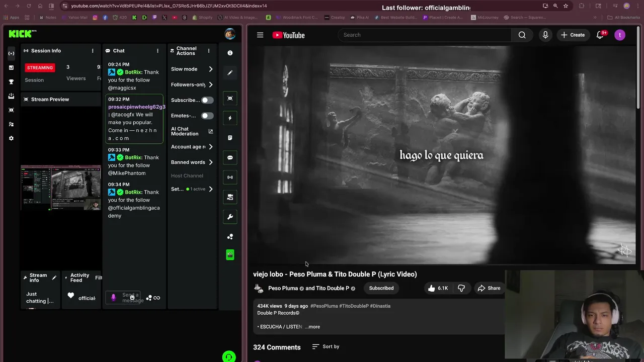Open Channel Actions three-dot options

[209, 51]
